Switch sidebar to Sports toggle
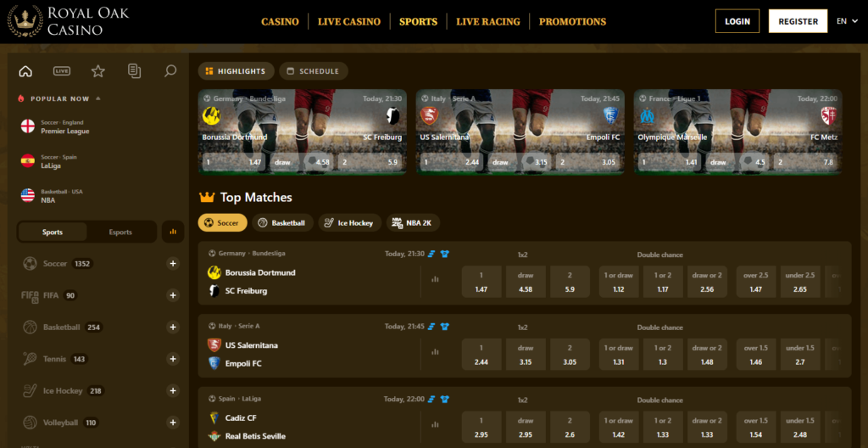 pos(53,232)
